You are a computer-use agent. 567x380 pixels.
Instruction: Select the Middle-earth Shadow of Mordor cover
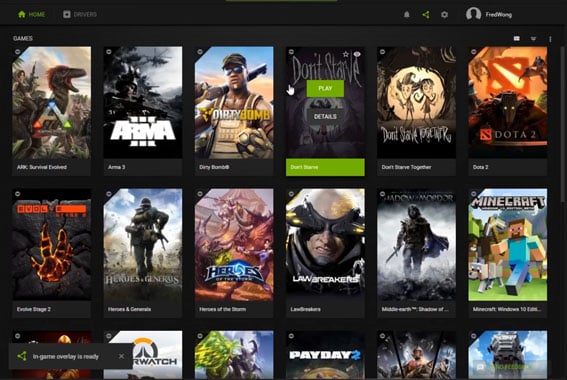pyautogui.click(x=417, y=245)
